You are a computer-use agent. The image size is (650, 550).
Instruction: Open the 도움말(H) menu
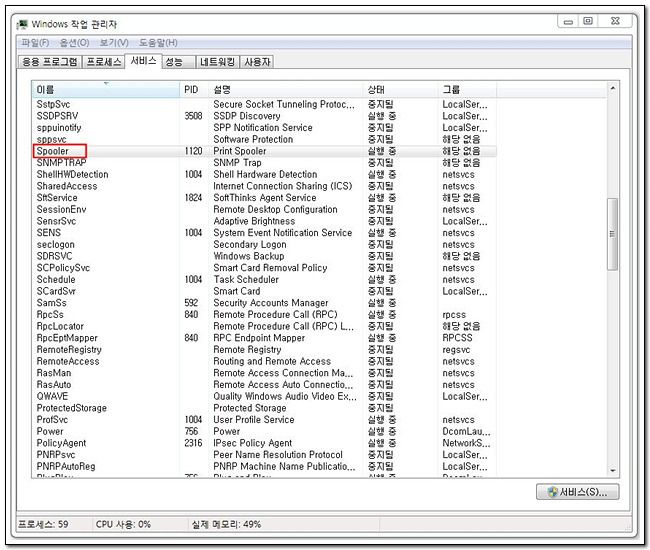[x=158, y=43]
